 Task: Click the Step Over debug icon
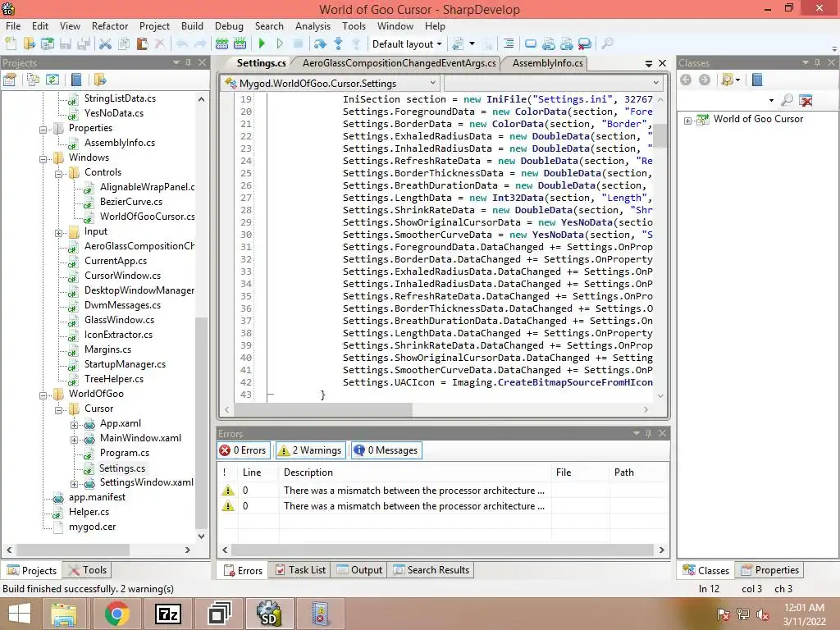click(x=321, y=44)
